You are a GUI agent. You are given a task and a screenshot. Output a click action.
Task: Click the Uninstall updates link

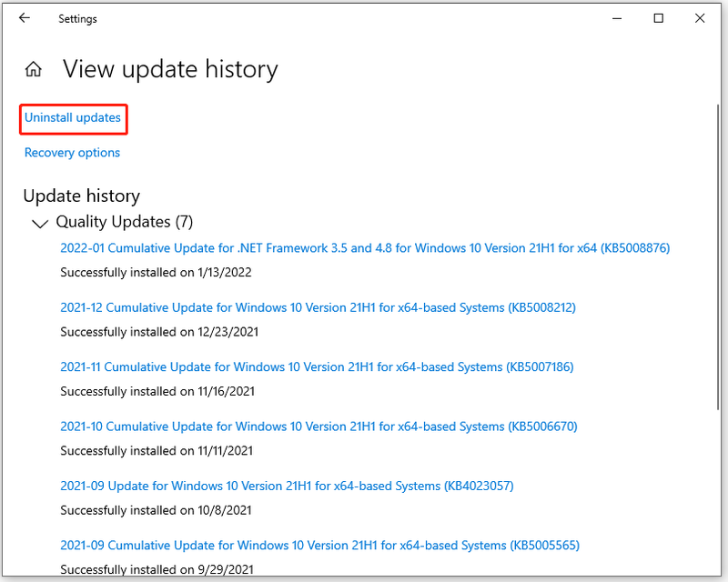(x=73, y=118)
